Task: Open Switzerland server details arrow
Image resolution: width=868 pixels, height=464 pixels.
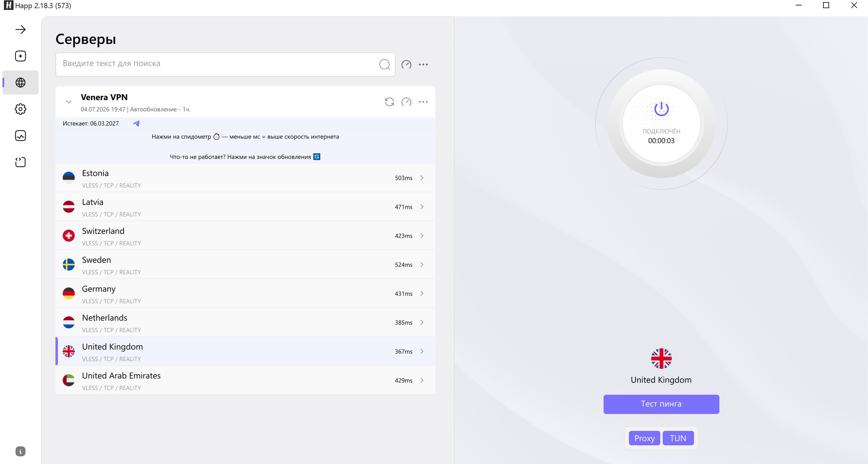Action: pyautogui.click(x=422, y=236)
